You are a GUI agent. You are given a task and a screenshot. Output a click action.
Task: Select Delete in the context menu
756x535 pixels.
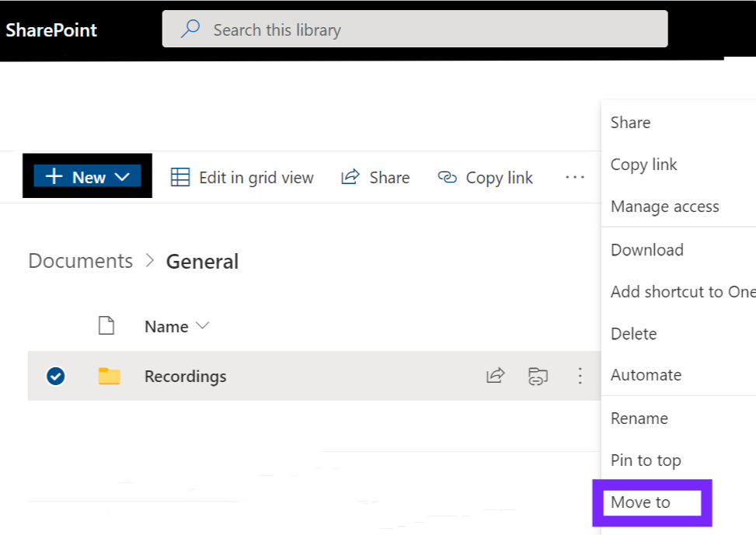click(x=633, y=334)
